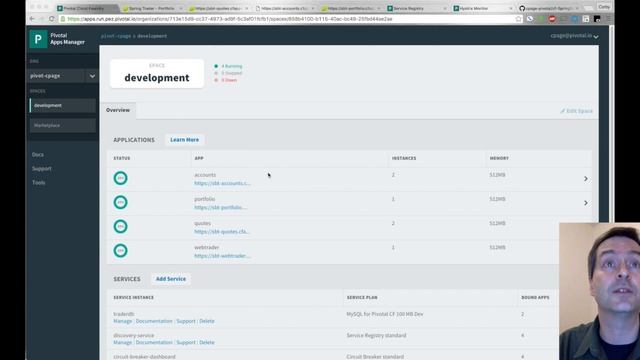Click the red adblock extension icon

[x=552, y=19]
